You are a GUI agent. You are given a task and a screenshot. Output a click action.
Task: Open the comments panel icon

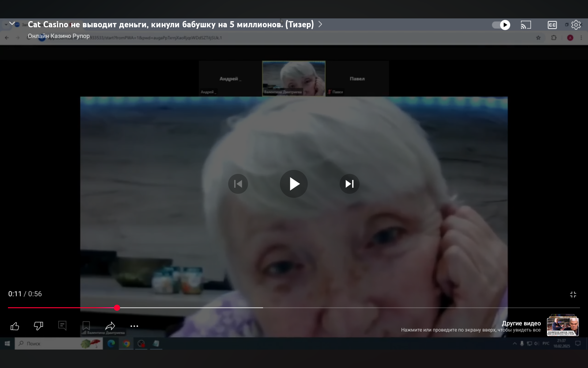62,325
